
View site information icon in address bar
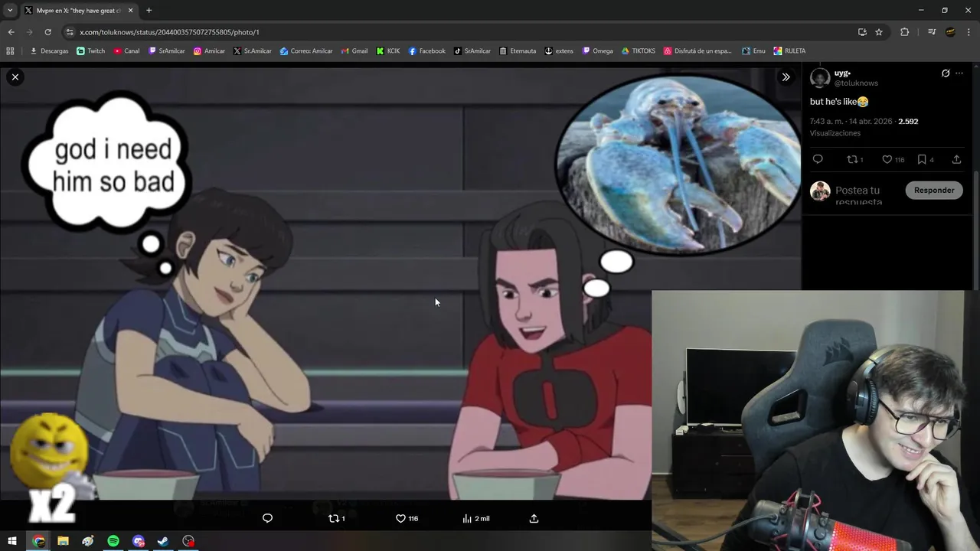tap(70, 32)
